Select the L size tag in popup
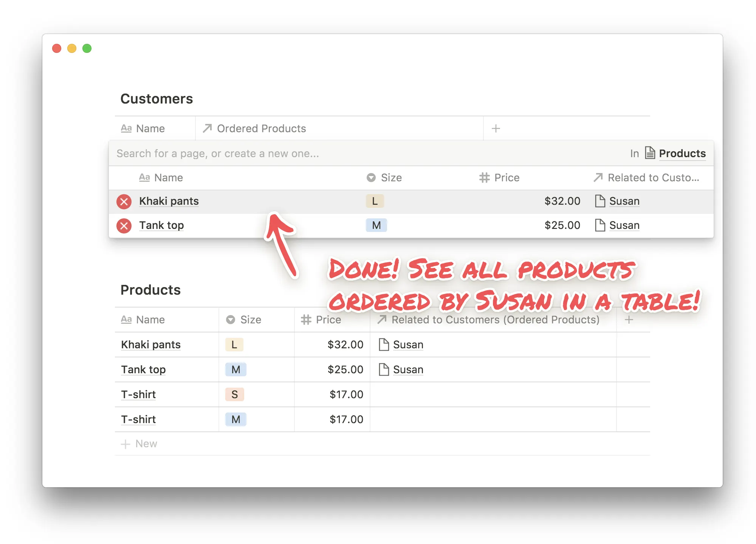 coord(375,201)
